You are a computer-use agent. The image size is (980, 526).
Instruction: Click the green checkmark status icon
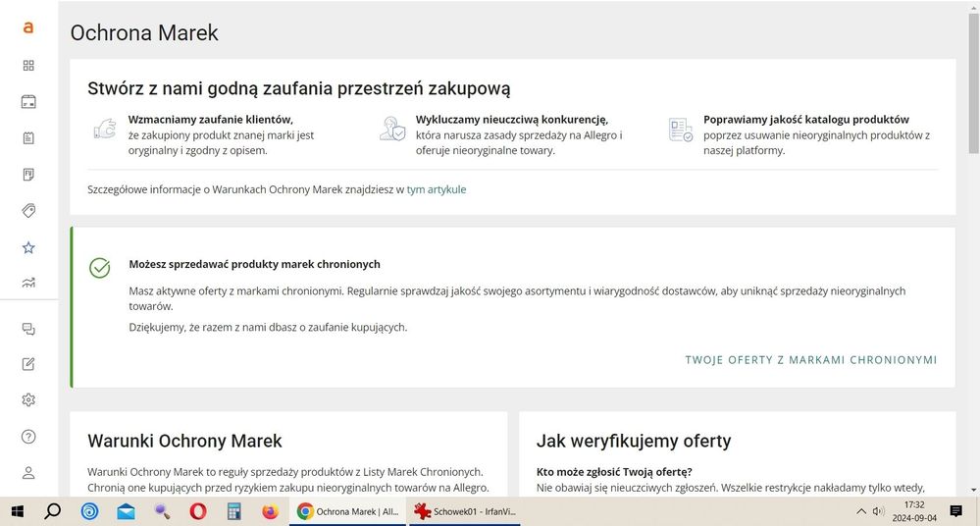coord(99,268)
